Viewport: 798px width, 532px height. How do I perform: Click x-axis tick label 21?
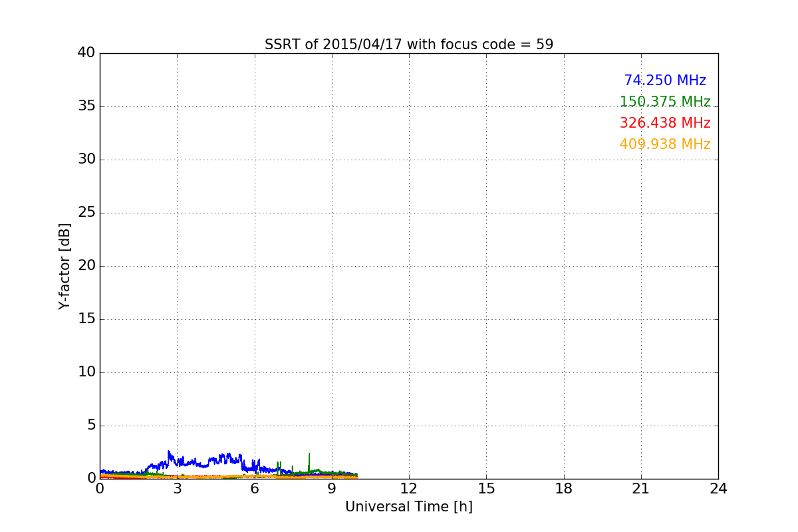click(641, 489)
